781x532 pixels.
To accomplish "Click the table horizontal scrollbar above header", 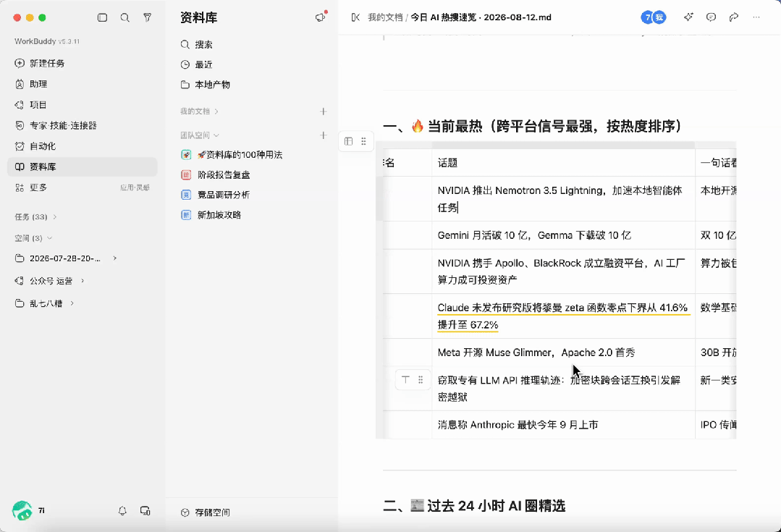I will pyautogui.click(x=563, y=145).
